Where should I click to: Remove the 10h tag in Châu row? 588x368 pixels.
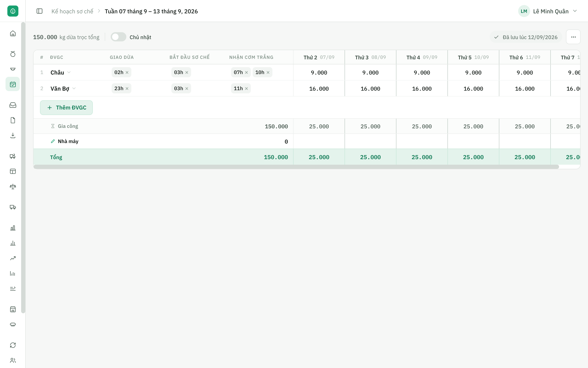pos(268,72)
